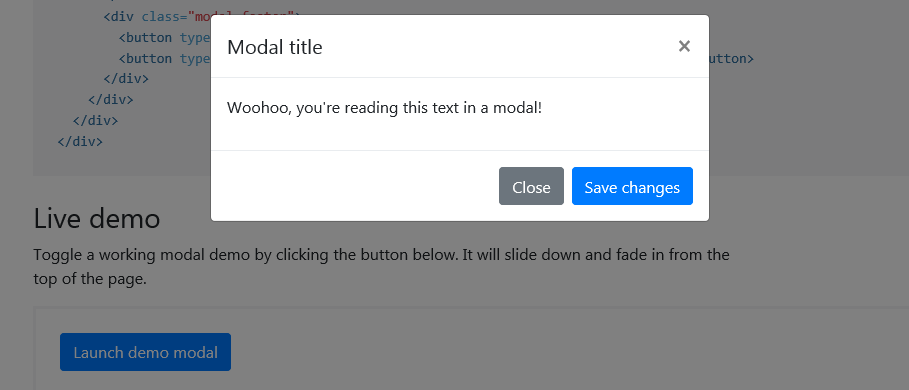
Task: Click the div class="modal-footer" code line
Action: (x=157, y=16)
